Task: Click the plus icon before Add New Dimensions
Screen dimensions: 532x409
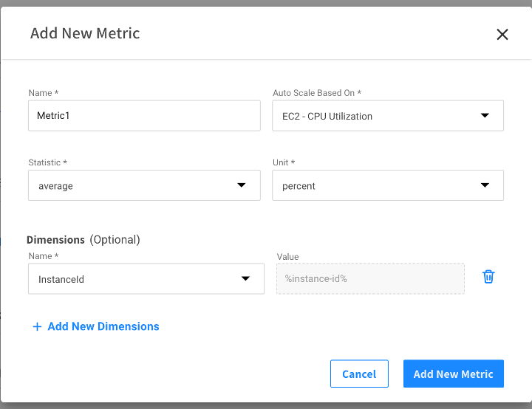Action: 37,326
